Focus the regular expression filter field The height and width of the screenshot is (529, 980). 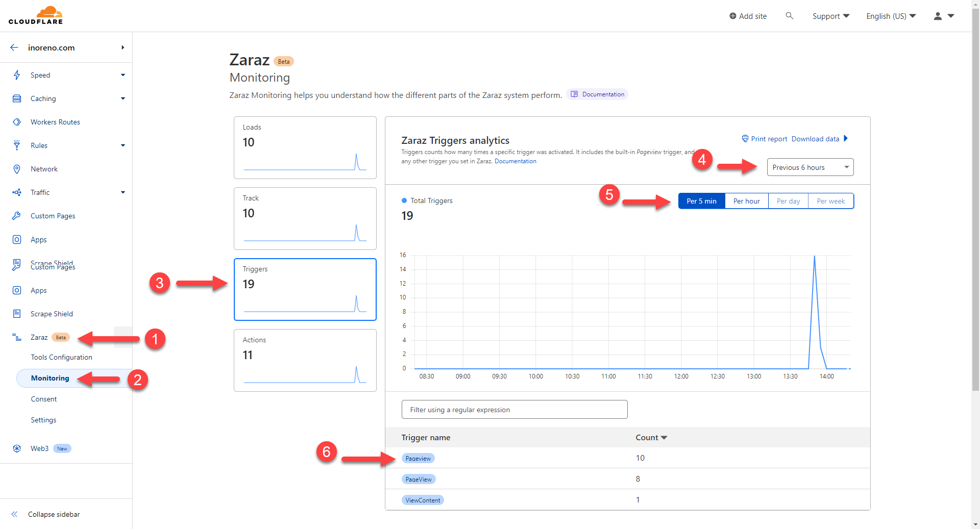click(x=514, y=410)
